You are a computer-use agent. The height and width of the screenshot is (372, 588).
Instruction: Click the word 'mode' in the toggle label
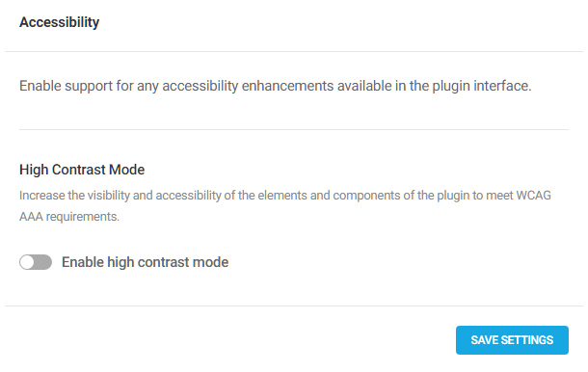tap(210, 262)
